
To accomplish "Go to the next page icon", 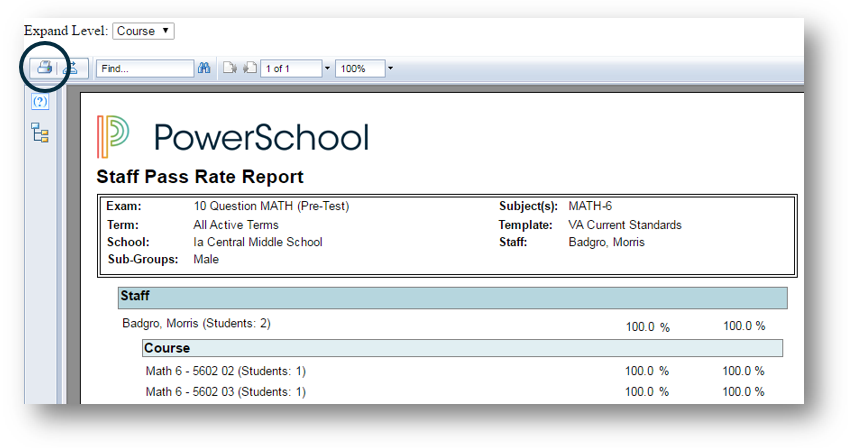I will 249,68.
